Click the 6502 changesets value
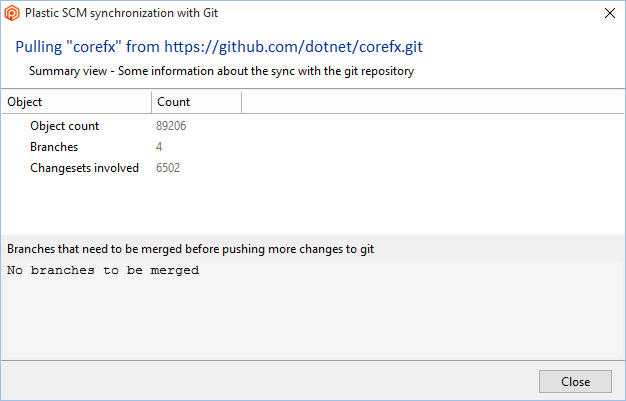Viewport: 626px width, 401px height. [x=168, y=168]
